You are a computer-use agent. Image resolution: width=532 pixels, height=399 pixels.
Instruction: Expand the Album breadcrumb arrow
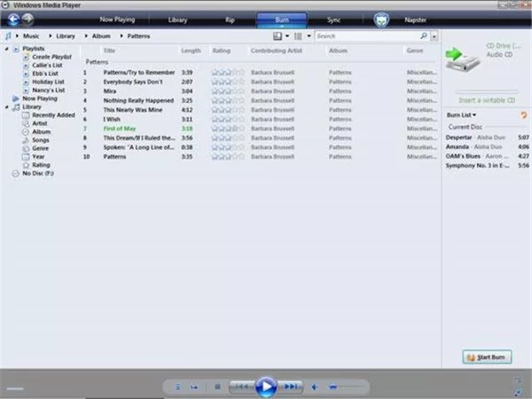[x=86, y=35]
